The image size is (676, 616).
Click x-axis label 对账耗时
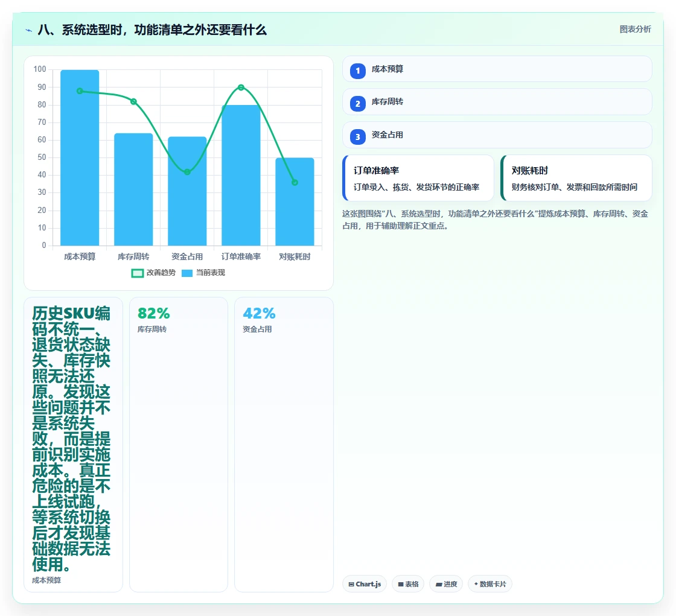point(295,256)
